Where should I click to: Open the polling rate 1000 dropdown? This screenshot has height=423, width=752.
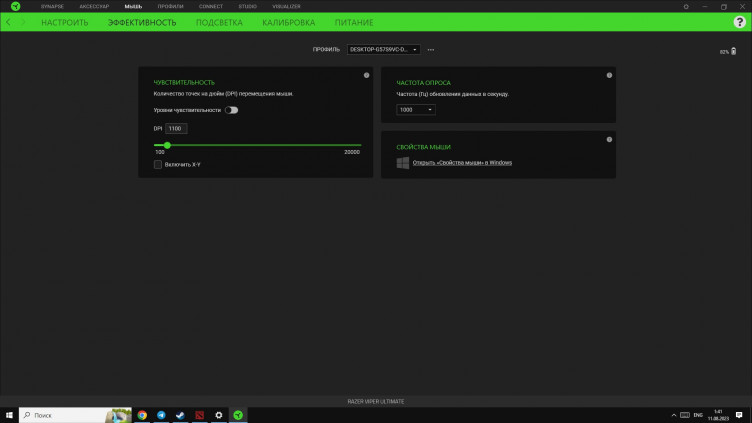pos(416,109)
